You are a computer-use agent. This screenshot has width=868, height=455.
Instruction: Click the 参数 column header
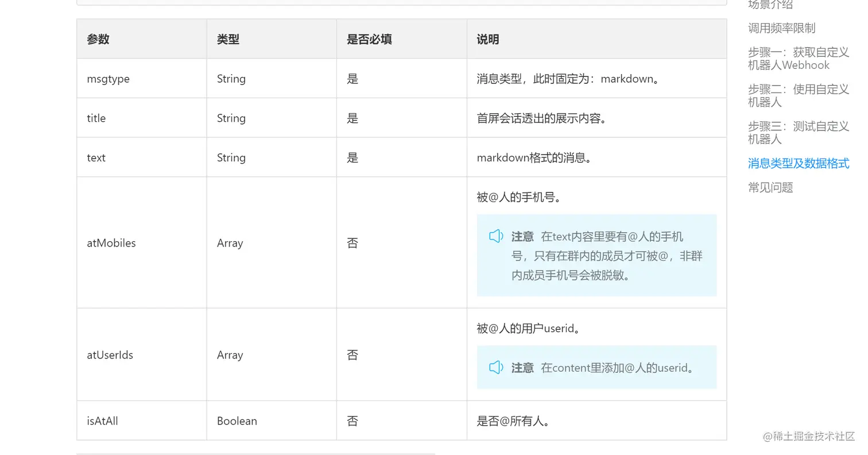[98, 39]
